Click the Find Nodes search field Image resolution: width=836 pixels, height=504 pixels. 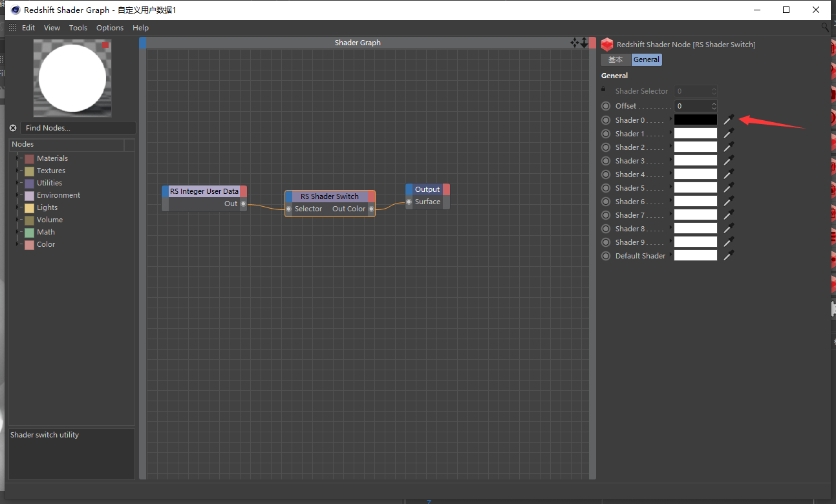click(x=78, y=128)
